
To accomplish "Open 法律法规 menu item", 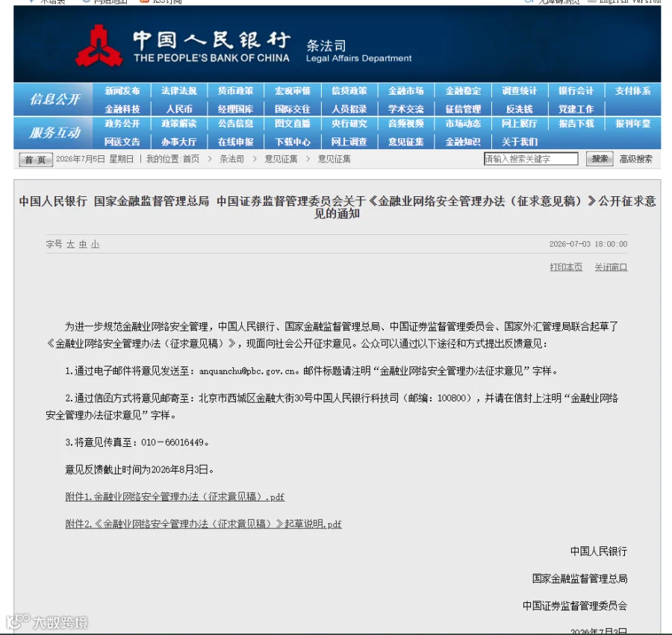I will (x=178, y=91).
